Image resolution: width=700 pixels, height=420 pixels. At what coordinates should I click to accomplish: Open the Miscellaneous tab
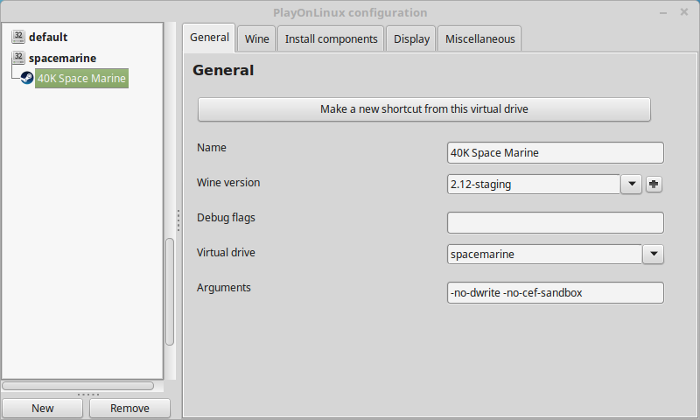pos(479,39)
